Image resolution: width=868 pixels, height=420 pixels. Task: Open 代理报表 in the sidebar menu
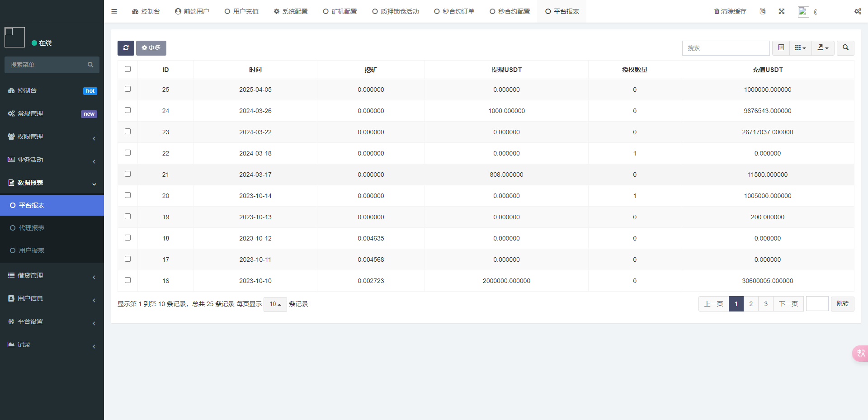(32, 228)
